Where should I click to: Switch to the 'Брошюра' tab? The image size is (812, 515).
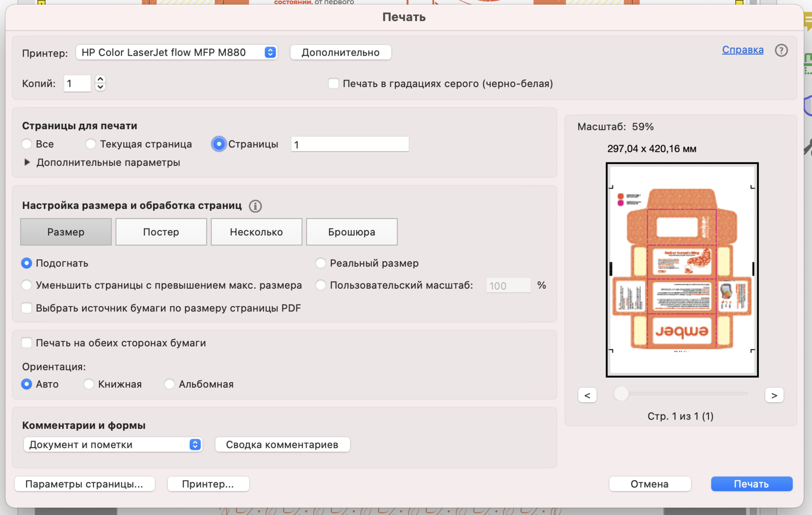[351, 232]
